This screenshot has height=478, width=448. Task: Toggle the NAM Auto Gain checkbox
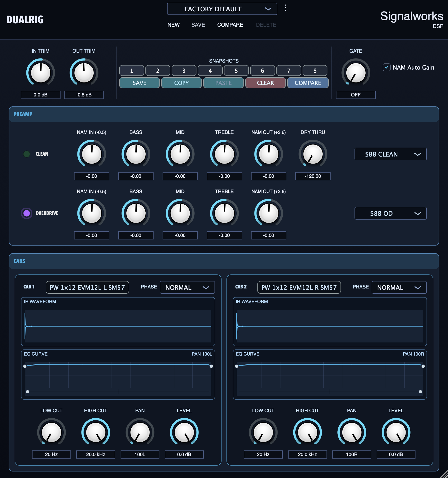point(387,67)
